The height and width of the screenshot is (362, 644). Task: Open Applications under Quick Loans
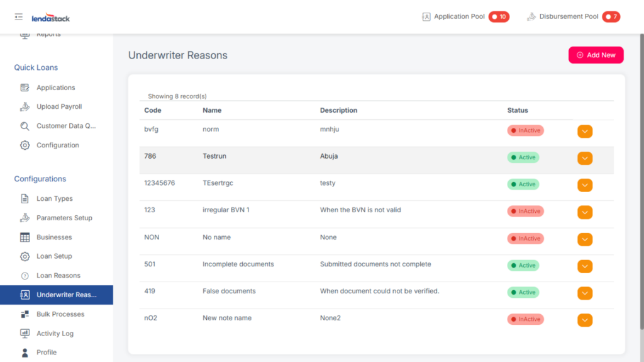click(55, 88)
